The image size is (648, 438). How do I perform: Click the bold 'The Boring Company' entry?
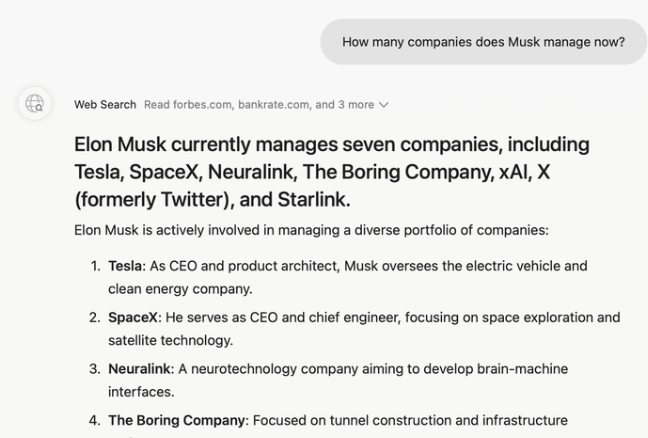(176, 420)
